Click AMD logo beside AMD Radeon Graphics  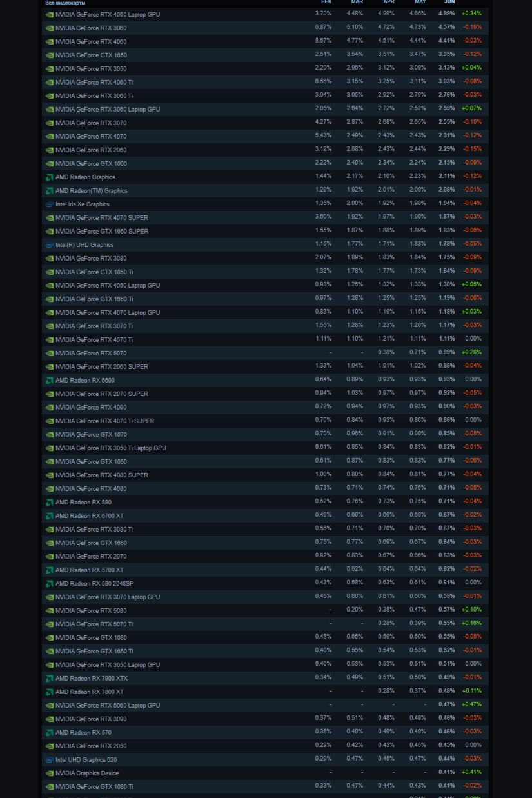click(x=50, y=177)
